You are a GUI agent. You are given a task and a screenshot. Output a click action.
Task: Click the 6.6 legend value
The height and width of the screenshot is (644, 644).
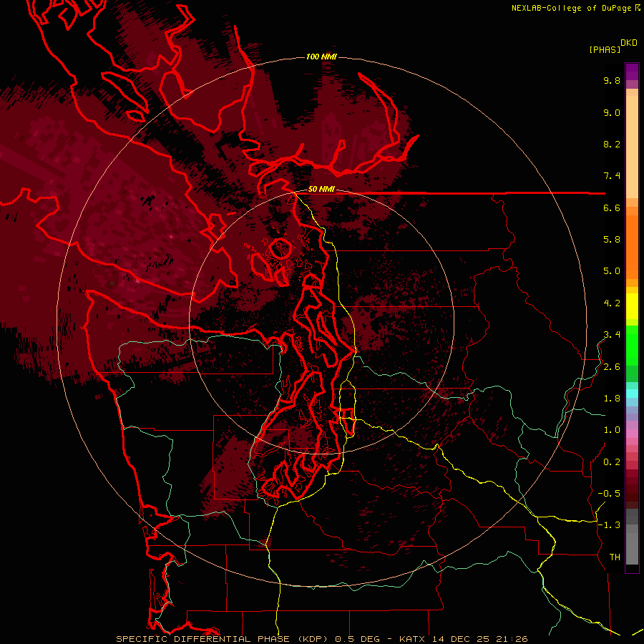coord(612,208)
